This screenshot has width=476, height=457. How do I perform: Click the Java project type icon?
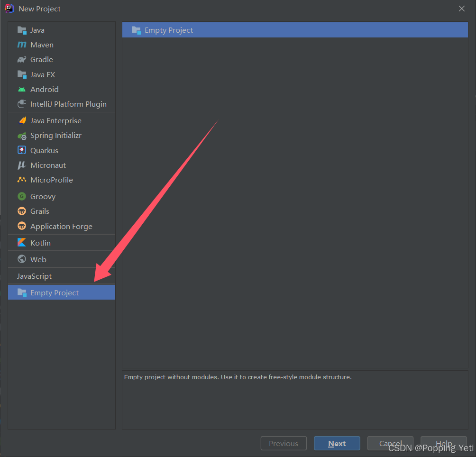[22, 30]
